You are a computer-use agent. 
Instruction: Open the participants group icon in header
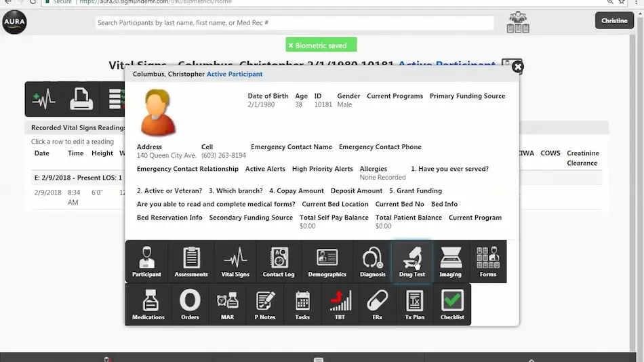(518, 22)
